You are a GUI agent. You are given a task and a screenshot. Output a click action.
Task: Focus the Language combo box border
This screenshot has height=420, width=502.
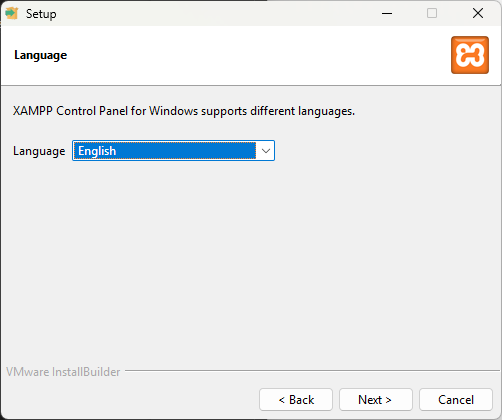point(173,151)
